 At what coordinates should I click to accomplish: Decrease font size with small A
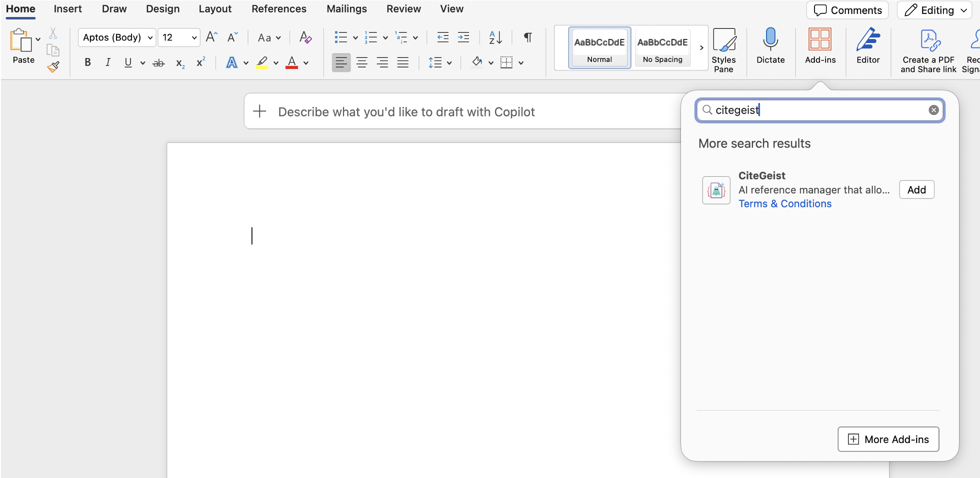point(232,37)
